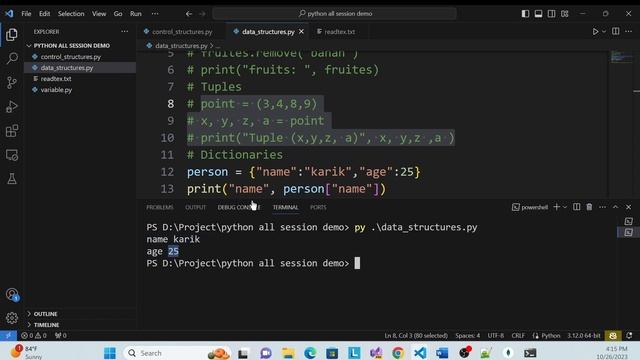Change encoding via UTF-8 status
The width and height of the screenshot is (640, 360).
click(x=496, y=336)
